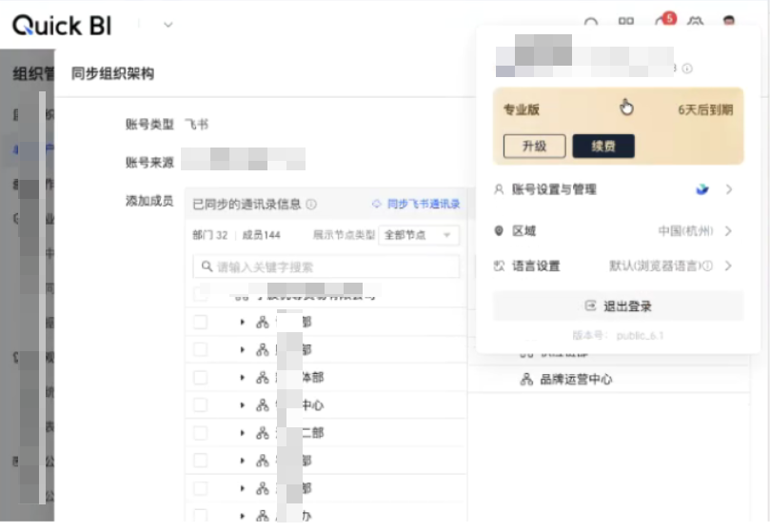Click the 展示节点类型 label
Screen dimensions: 770x532
pyautogui.click(x=344, y=235)
